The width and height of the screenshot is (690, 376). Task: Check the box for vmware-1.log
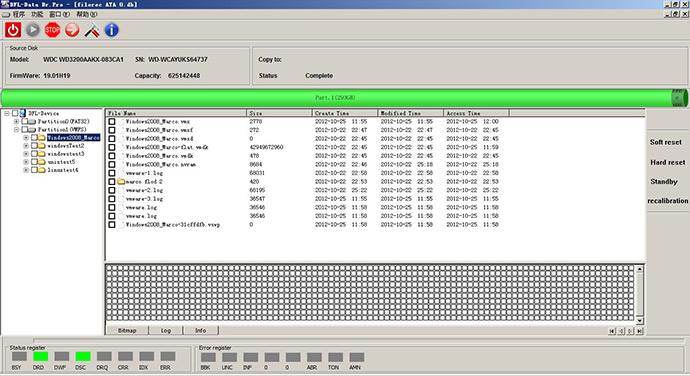pyautogui.click(x=112, y=173)
